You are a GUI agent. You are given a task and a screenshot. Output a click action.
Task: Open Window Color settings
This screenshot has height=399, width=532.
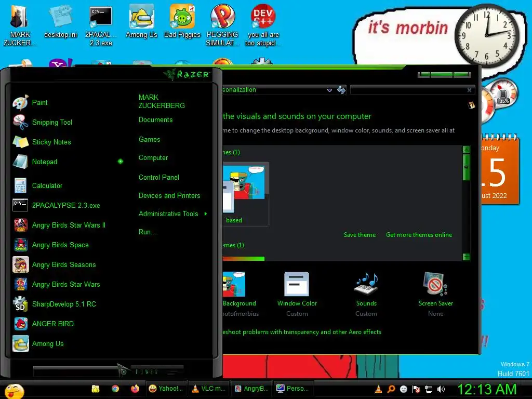pos(297,294)
